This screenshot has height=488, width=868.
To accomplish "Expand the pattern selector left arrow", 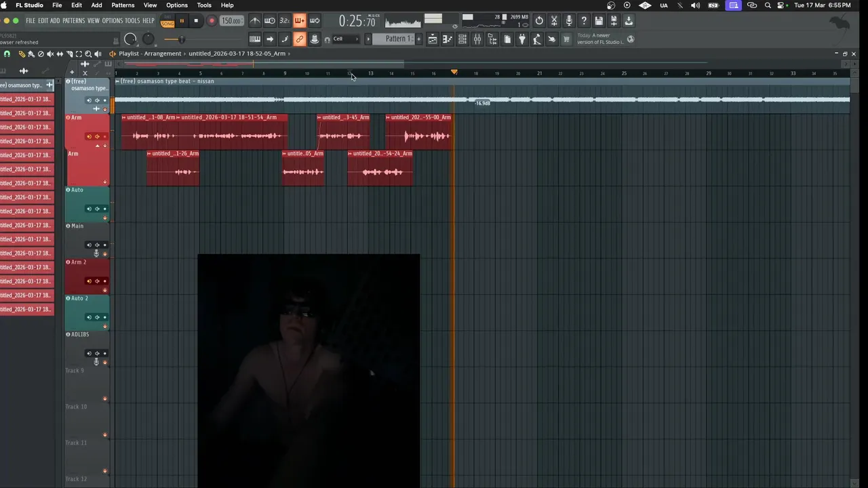I will click(x=368, y=39).
